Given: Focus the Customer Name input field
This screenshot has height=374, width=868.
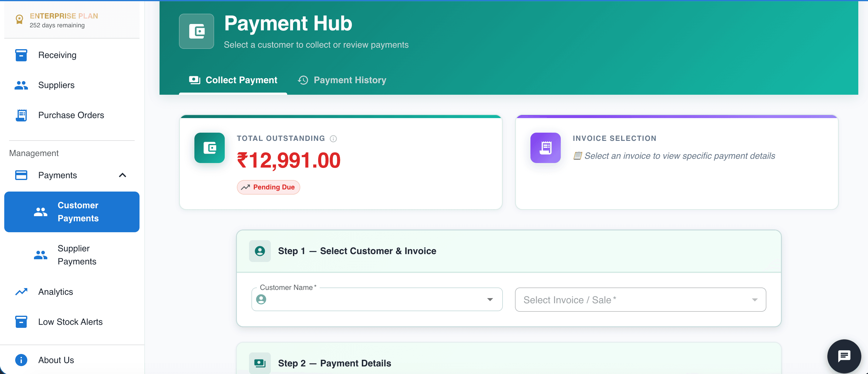Looking at the screenshot, I should [377, 299].
